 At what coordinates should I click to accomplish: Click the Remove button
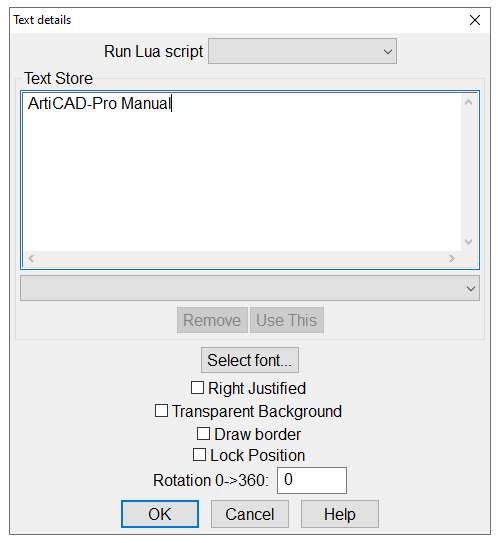point(212,320)
